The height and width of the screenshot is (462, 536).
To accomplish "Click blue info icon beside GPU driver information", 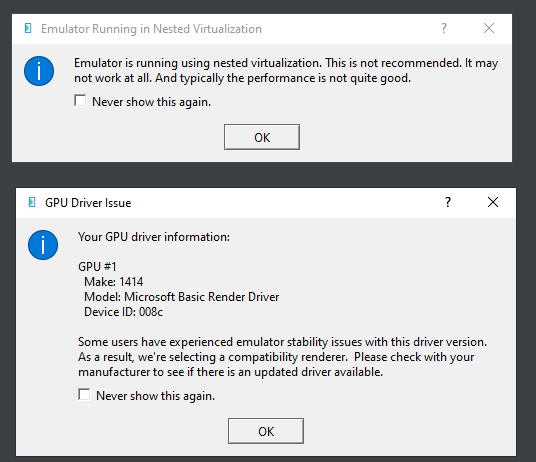I will [43, 245].
